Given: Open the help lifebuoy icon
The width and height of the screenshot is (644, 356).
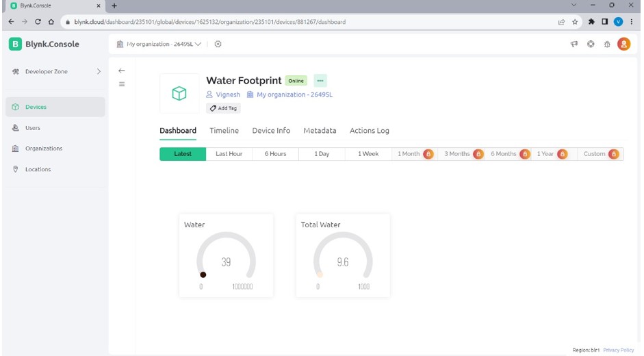Looking at the screenshot, I should pos(591,44).
